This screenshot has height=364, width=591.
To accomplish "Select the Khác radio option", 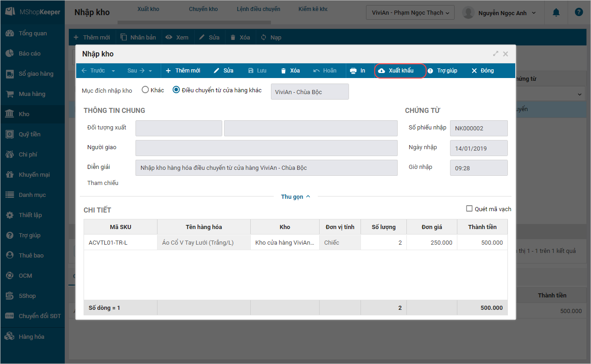I will (145, 90).
